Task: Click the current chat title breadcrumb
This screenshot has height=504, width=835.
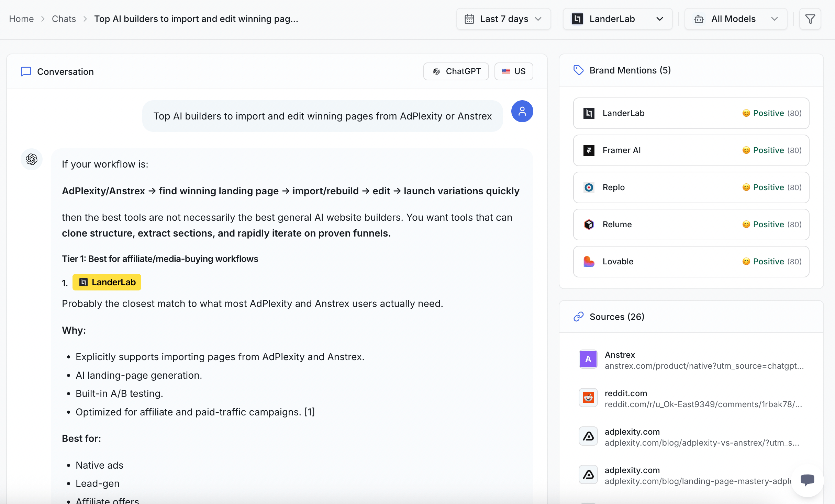Action: point(196,19)
